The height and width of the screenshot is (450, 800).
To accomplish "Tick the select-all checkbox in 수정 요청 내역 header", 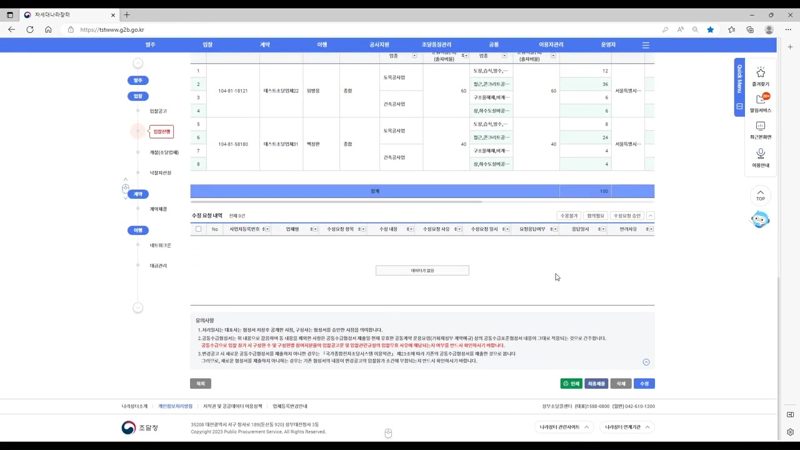I will (x=198, y=229).
